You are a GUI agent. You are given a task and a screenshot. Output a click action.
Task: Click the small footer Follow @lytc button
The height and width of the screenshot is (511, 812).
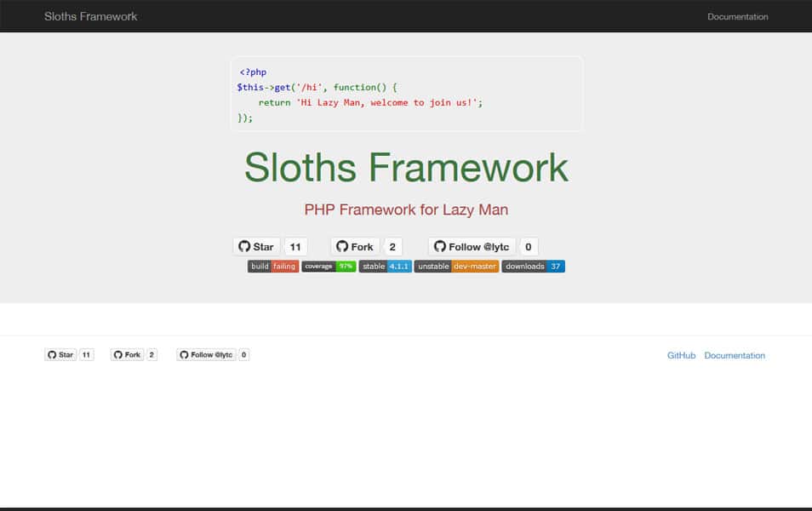[x=206, y=355]
